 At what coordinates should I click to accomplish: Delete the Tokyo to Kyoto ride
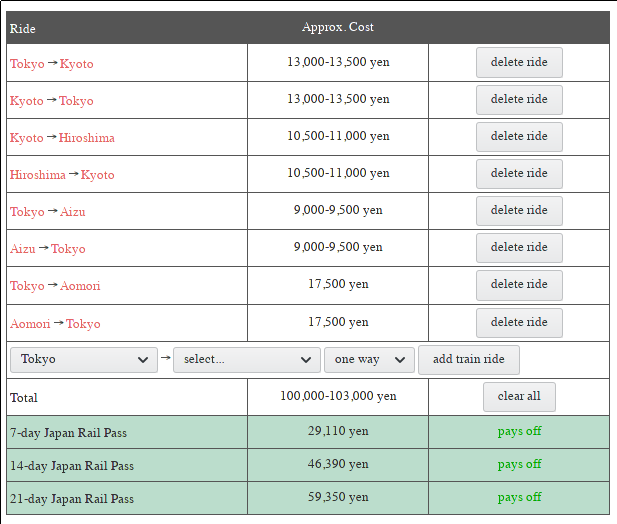coord(519,62)
